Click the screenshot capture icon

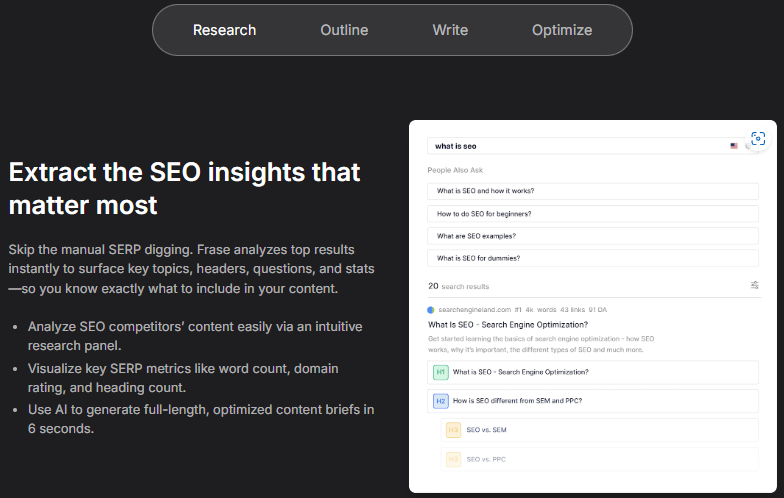tap(758, 138)
